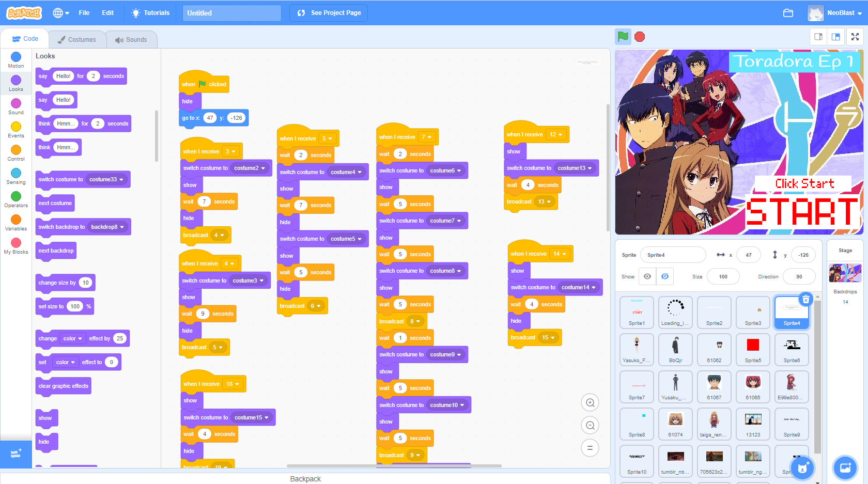
Task: Click the workspace horizontal scrollbar
Action: [x=394, y=466]
